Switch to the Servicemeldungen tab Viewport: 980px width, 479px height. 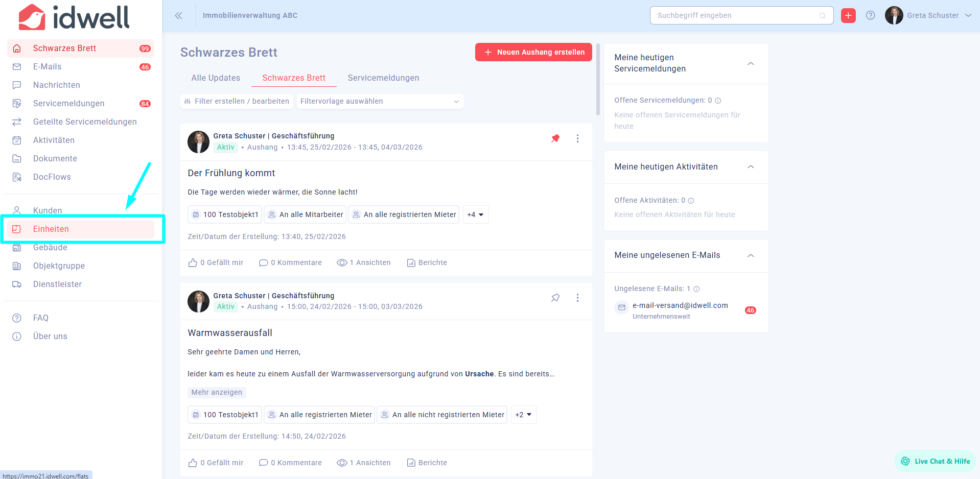383,78
